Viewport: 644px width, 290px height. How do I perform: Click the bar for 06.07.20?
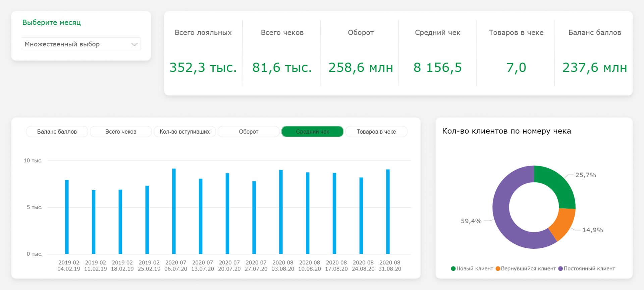(174, 211)
